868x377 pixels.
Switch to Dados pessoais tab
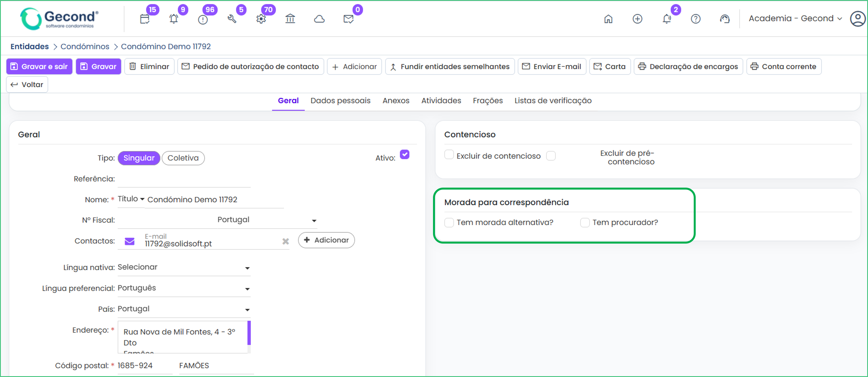pos(340,101)
